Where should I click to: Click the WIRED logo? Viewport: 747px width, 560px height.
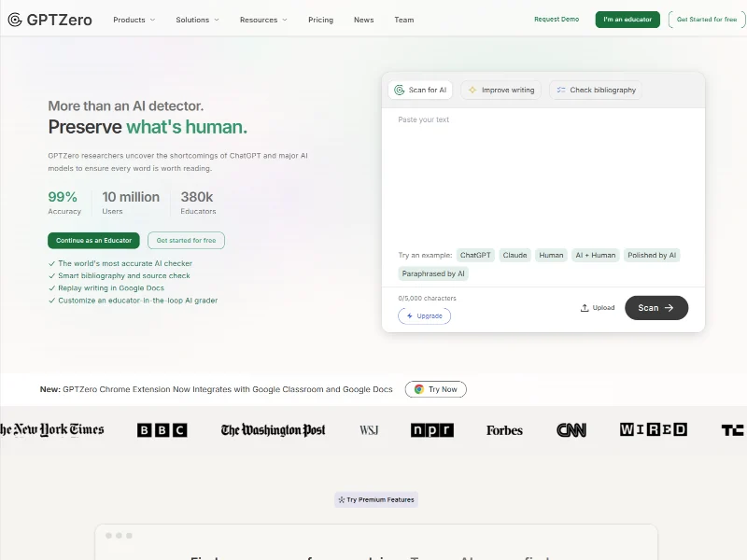tap(653, 429)
